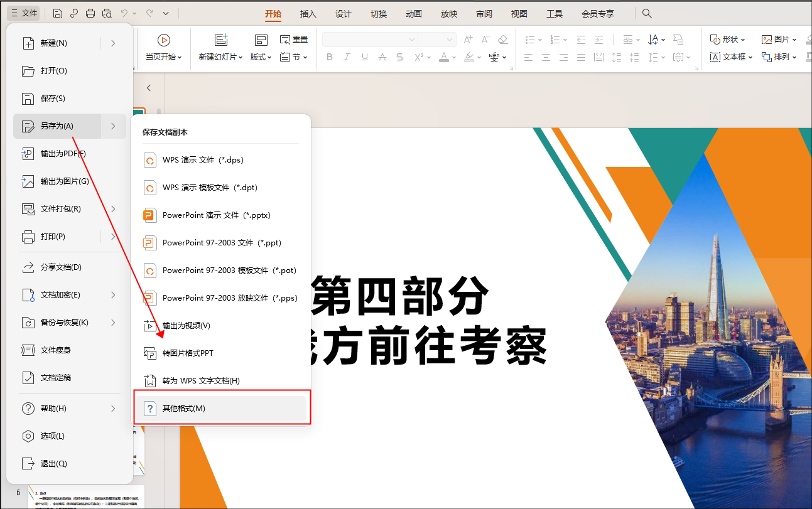This screenshot has width=812, height=509.
Task: Toggle italic text formatting
Action: (347, 57)
